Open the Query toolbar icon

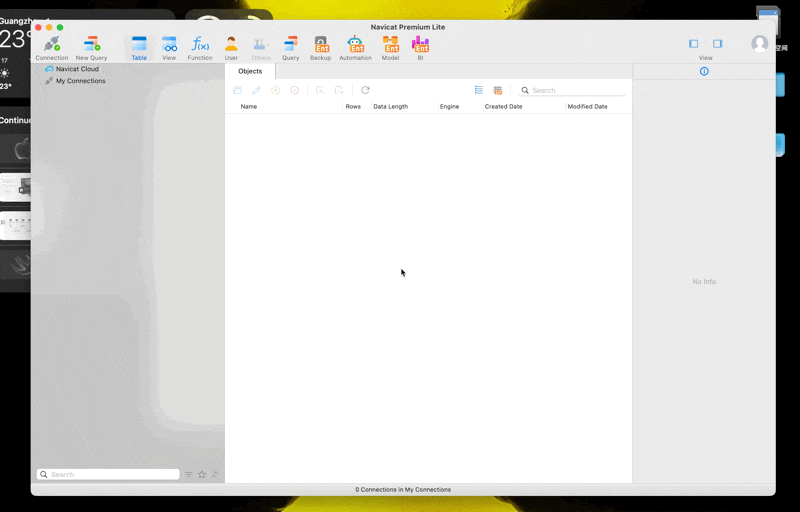[290, 48]
